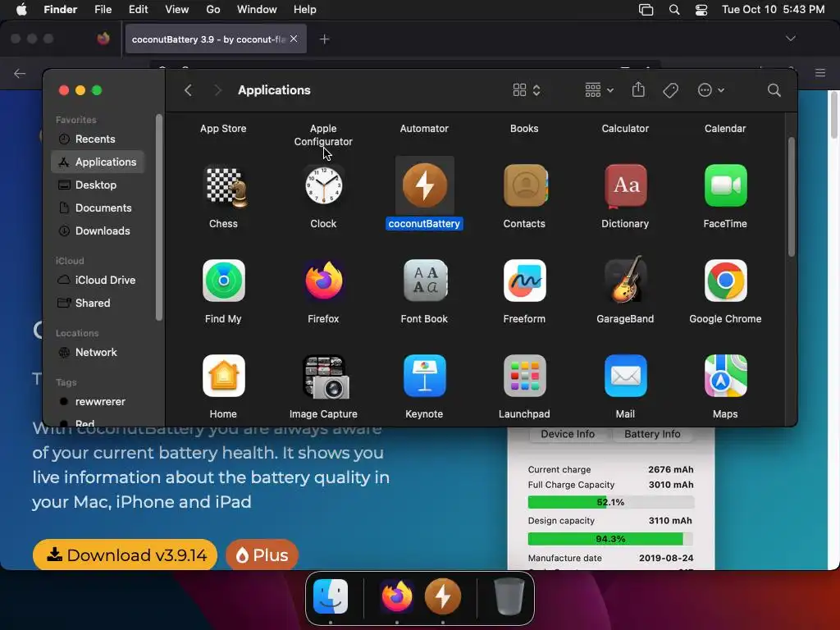Open the Edit menu
Screen dimensions: 840x630
[138, 10]
